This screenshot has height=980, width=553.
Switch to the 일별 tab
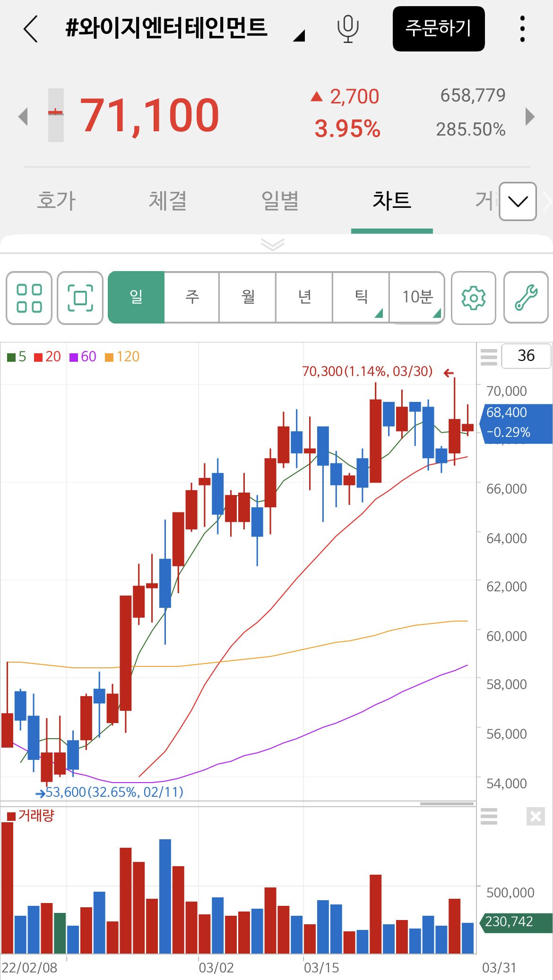(x=280, y=201)
